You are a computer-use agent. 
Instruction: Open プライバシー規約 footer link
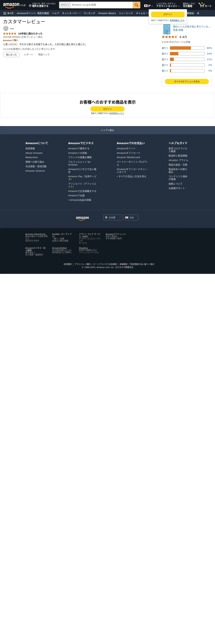(82, 264)
